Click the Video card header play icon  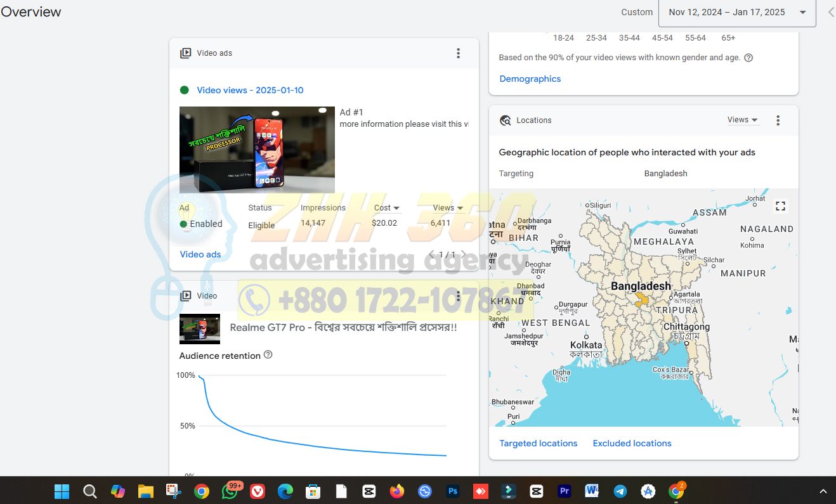(x=186, y=296)
